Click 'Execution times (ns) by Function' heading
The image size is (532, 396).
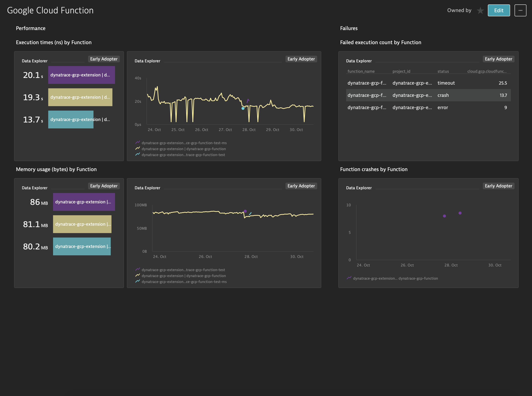(x=54, y=42)
